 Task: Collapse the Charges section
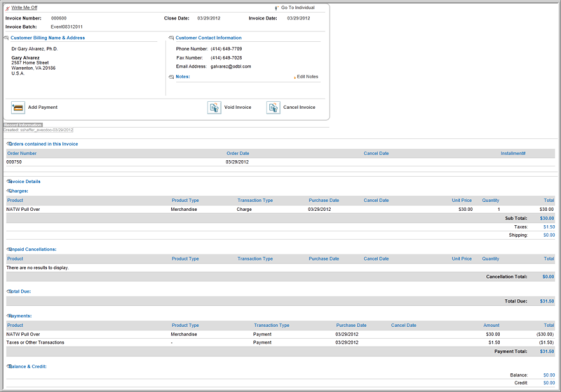(x=9, y=191)
